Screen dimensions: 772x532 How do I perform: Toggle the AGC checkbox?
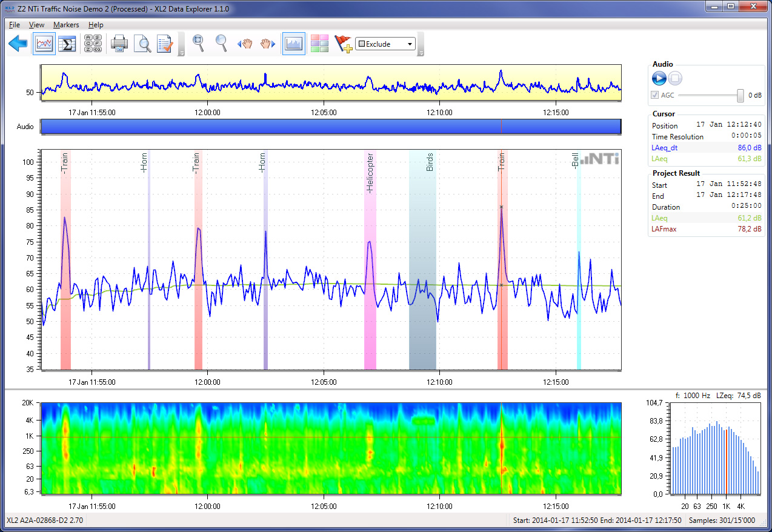(654, 95)
